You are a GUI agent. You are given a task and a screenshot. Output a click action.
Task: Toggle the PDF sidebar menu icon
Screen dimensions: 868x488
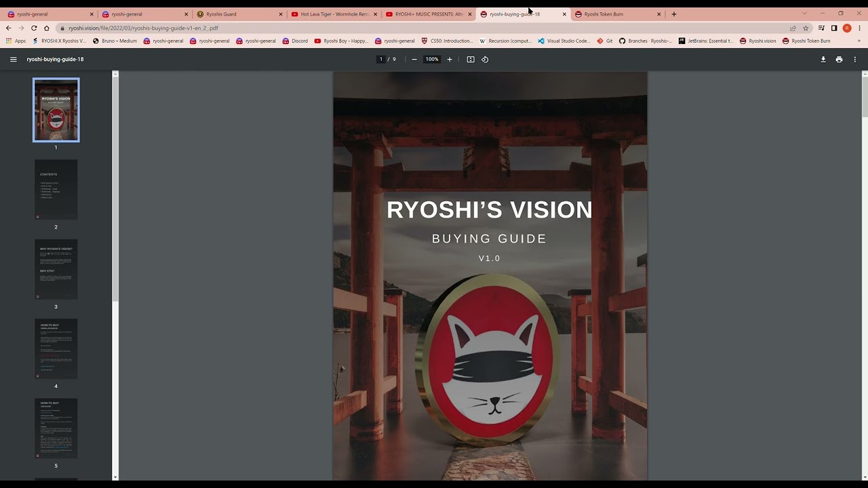tap(13, 60)
